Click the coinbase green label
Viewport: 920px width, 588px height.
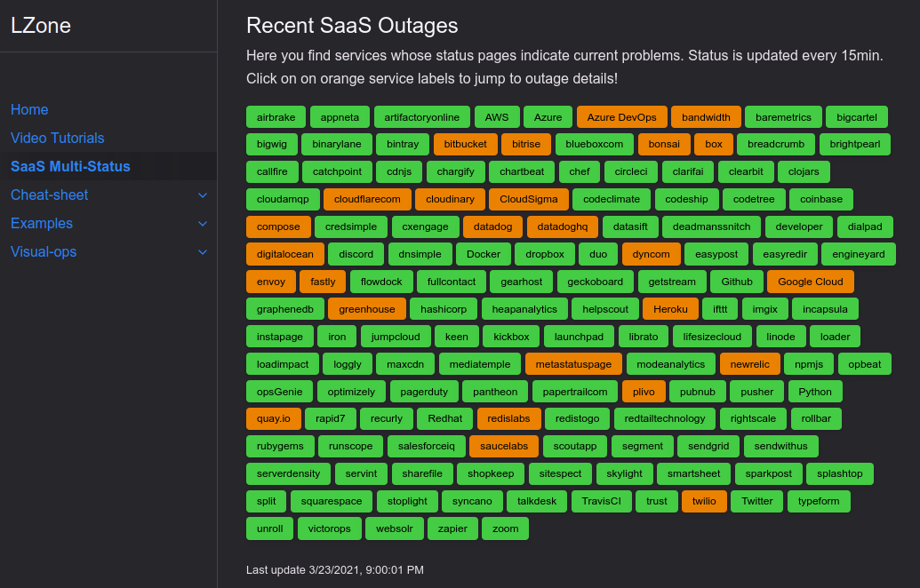click(821, 199)
